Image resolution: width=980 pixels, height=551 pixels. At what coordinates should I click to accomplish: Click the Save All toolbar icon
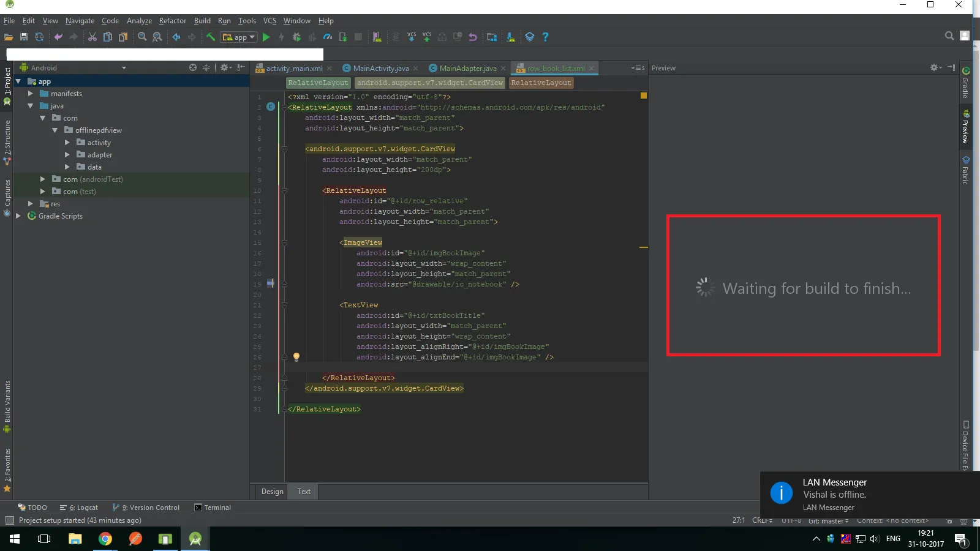click(24, 37)
